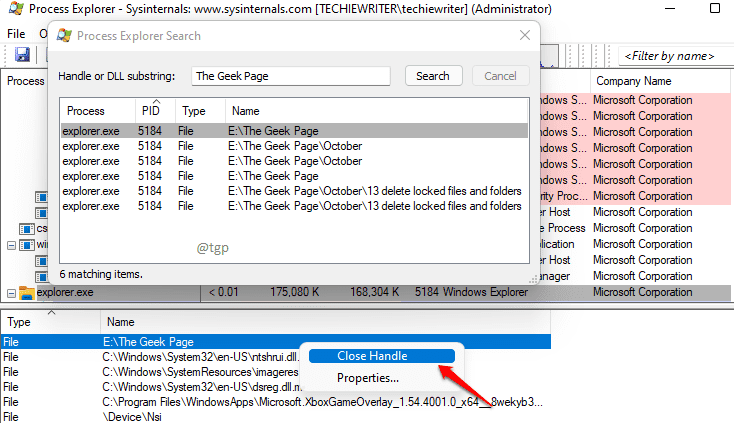Image resolution: width=734 pixels, height=423 pixels.
Task: Click the Search button in search dialog
Action: point(433,76)
